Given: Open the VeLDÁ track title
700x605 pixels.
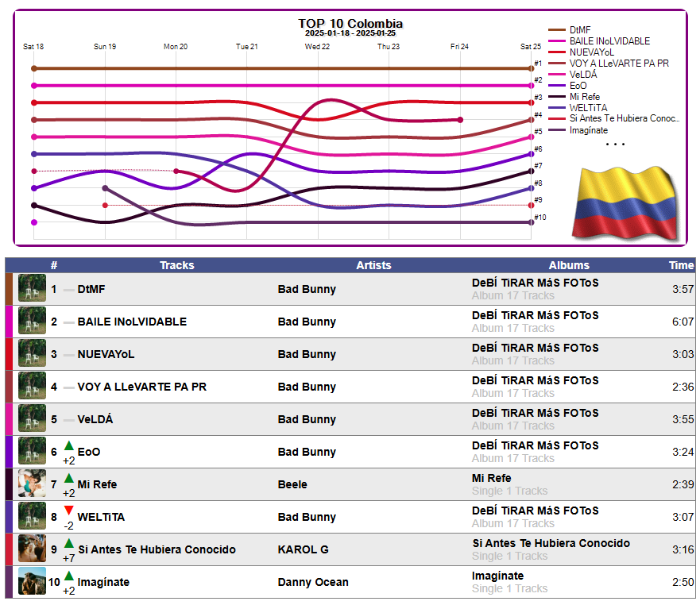Looking at the screenshot, I should click(x=95, y=419).
